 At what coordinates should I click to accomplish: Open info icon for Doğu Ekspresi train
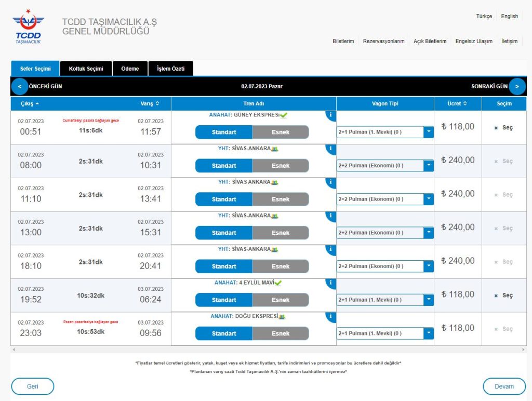tap(331, 316)
